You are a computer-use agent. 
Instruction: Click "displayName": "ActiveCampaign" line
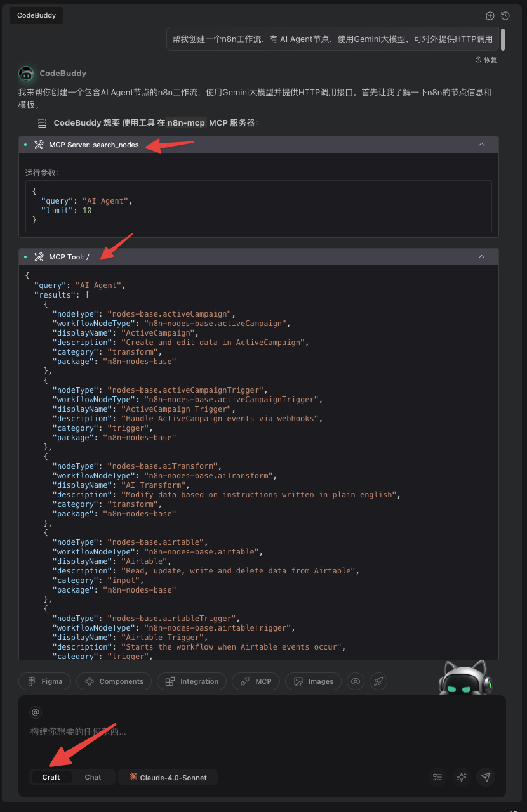pos(126,333)
